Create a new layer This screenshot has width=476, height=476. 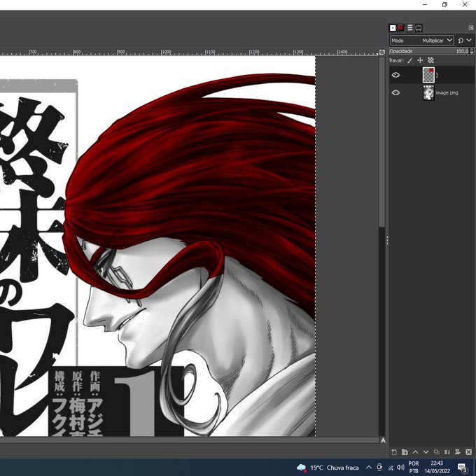click(393, 452)
